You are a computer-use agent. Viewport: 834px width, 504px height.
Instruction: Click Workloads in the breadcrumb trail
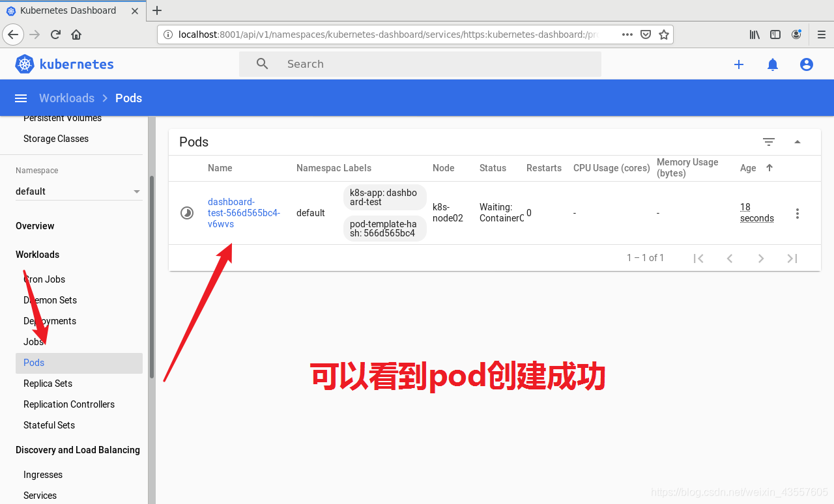(66, 98)
